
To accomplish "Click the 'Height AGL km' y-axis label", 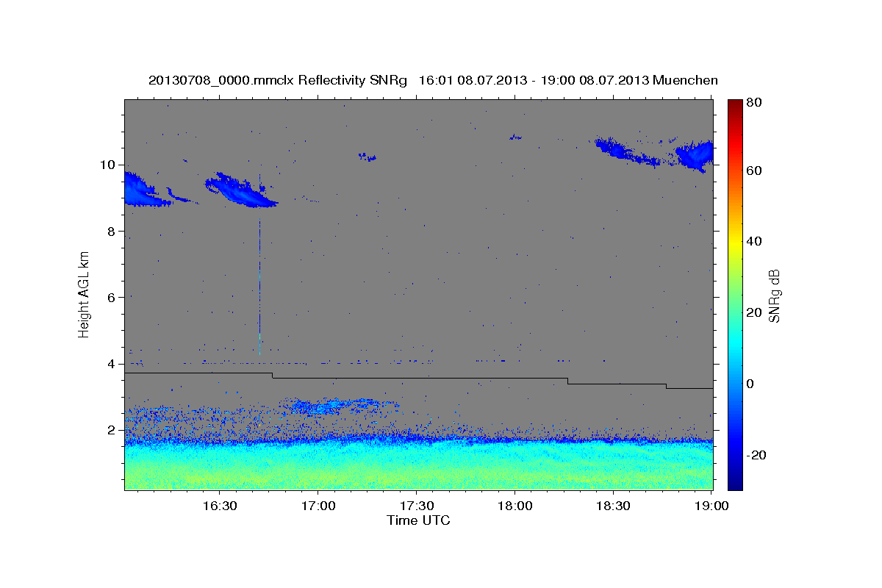I will (84, 294).
